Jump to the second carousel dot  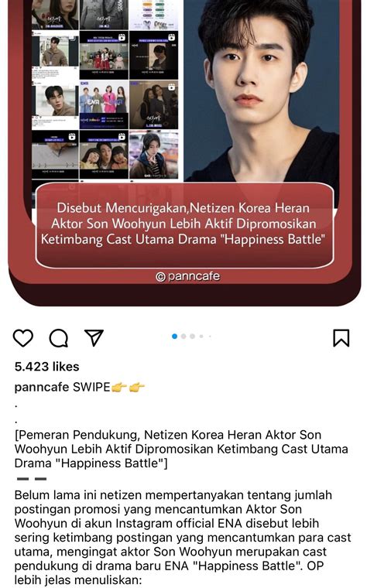point(183,337)
